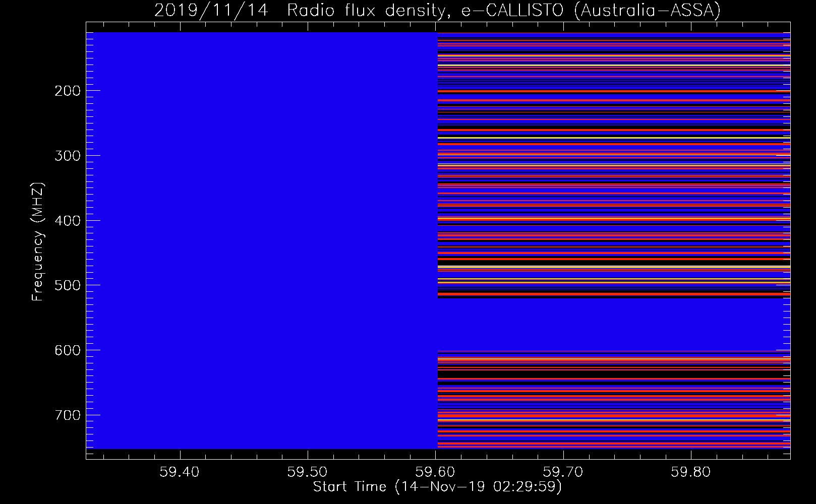Click the 400 frequency tick label
Image resolution: width=816 pixels, height=504 pixels.
pos(67,221)
